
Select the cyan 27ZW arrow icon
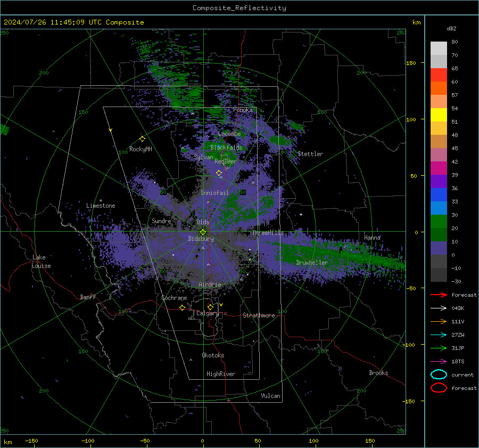tap(439, 335)
